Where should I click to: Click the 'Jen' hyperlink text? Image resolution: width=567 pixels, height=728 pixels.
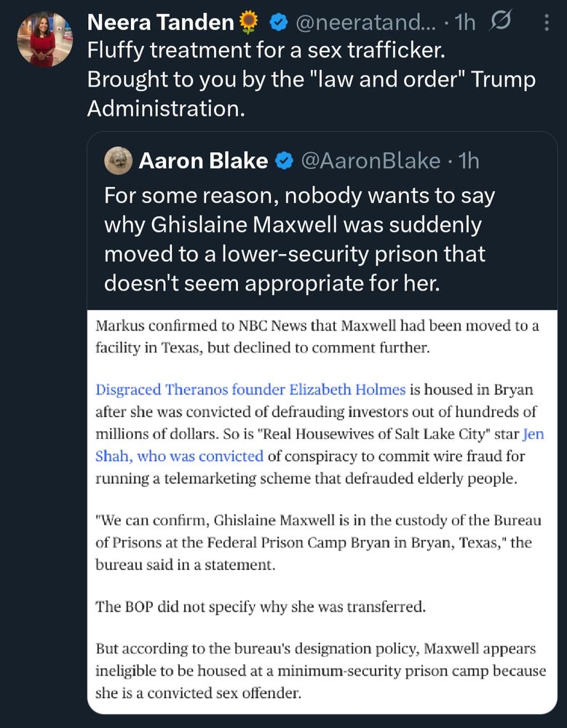point(533,434)
